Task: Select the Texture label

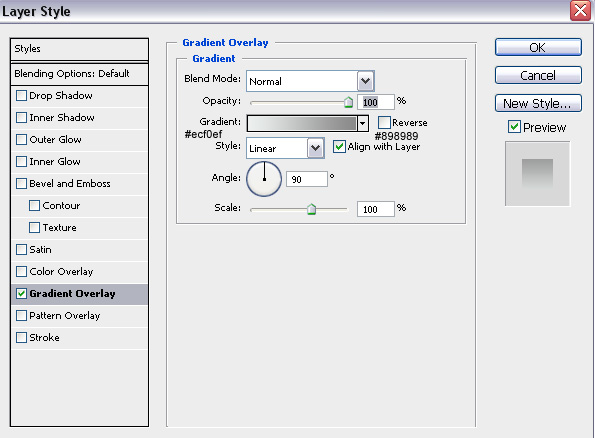Action: click(x=60, y=227)
